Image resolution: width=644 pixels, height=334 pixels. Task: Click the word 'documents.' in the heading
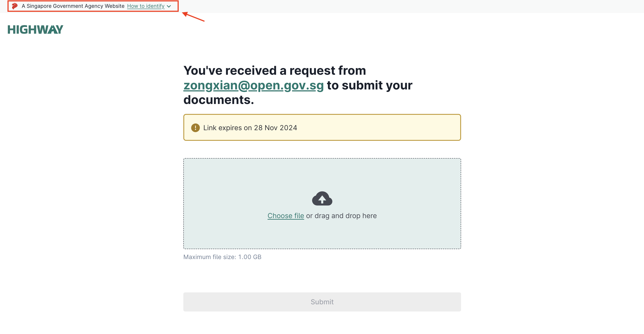point(219,100)
